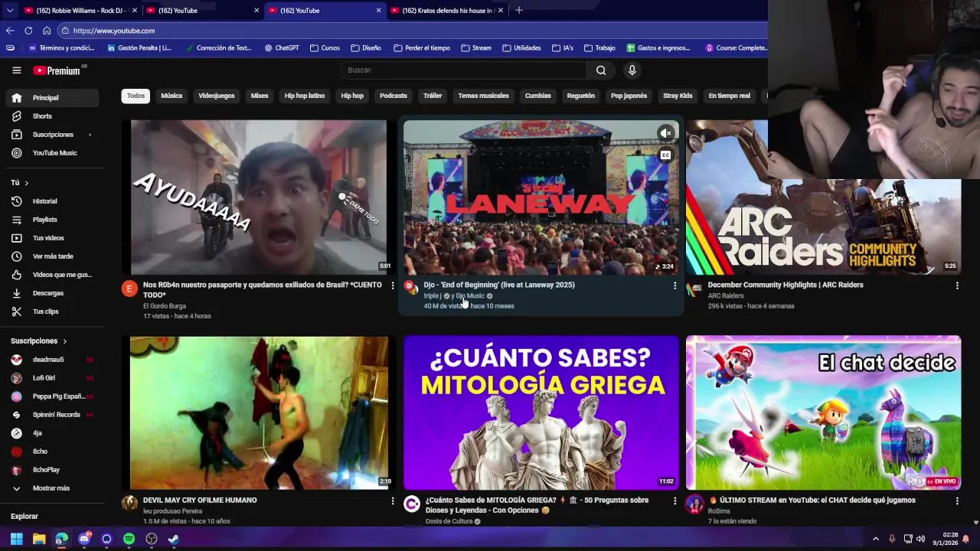Click the browser reload button

(x=28, y=31)
